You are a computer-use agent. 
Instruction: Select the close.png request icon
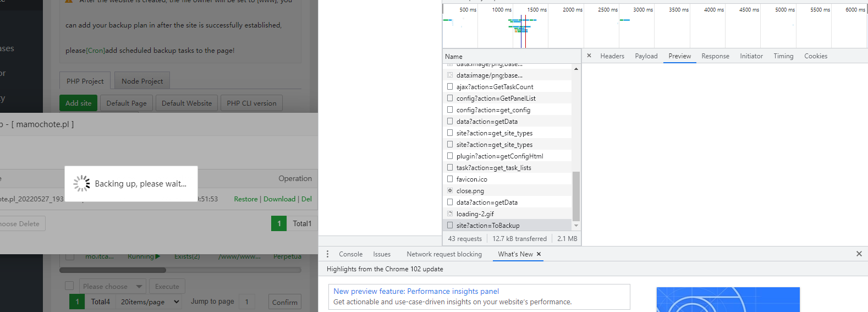tap(450, 191)
